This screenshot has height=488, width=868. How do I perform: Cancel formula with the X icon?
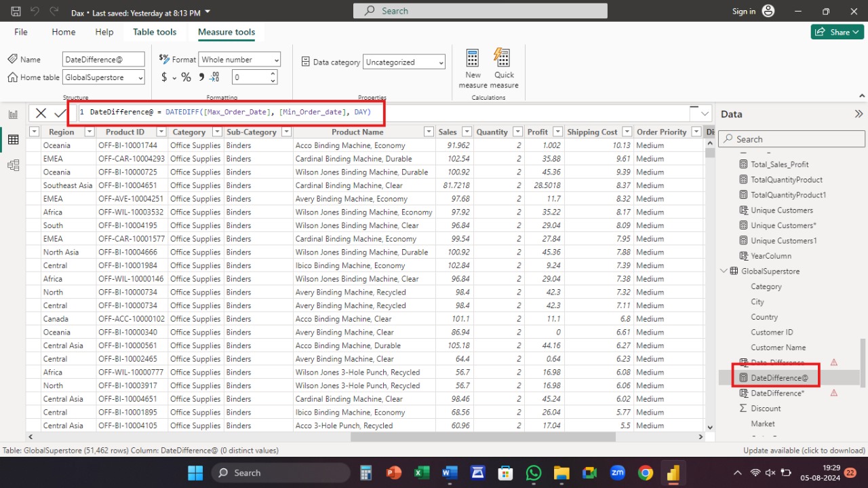[41, 113]
